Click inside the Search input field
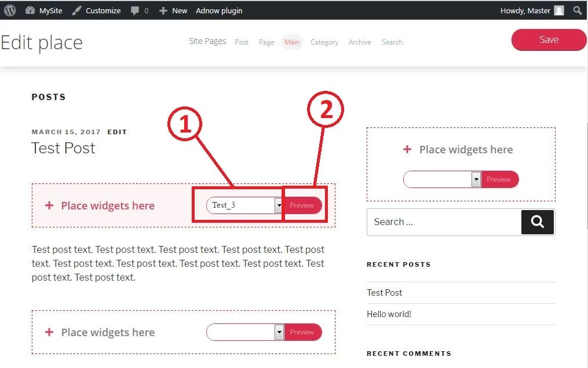The image size is (588, 368). 440,222
